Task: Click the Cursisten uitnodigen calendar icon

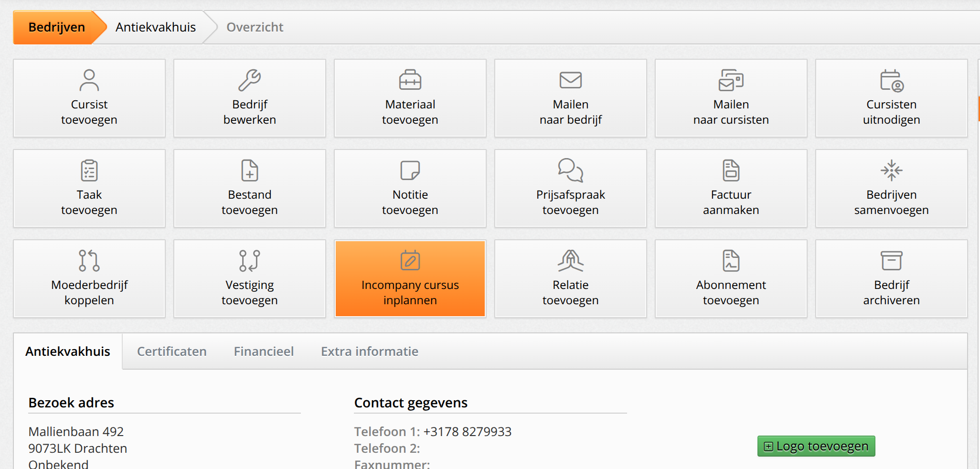Action: click(892, 80)
